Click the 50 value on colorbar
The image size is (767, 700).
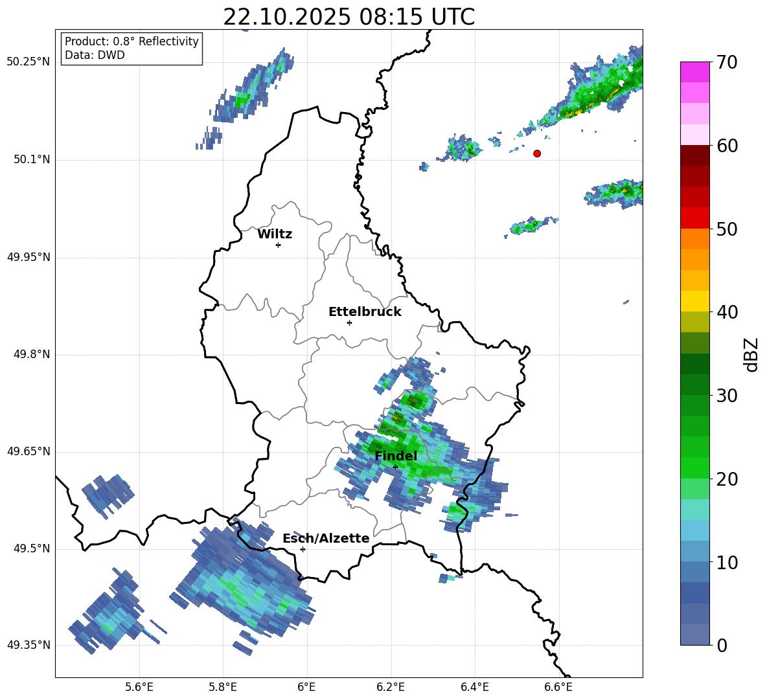[x=727, y=229]
